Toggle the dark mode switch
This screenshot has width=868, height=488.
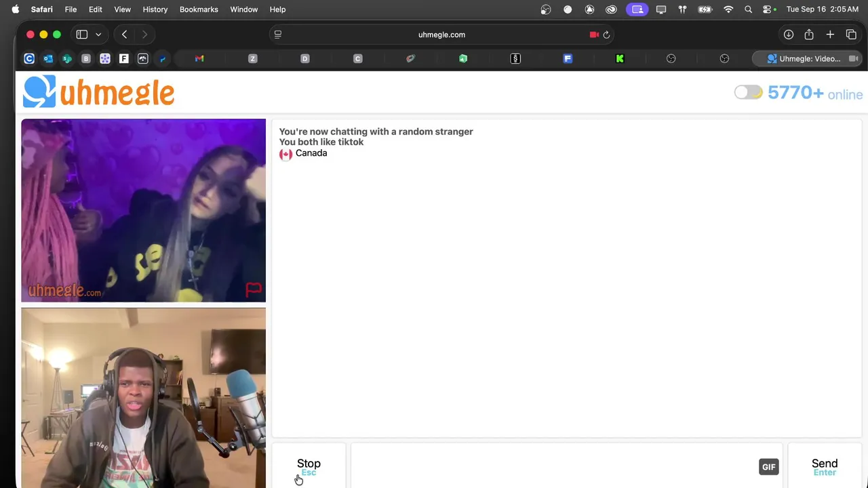click(748, 92)
